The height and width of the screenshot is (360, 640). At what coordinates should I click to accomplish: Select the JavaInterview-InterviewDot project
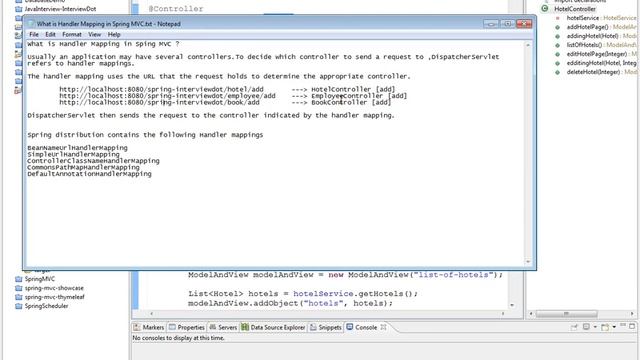[60, 9]
